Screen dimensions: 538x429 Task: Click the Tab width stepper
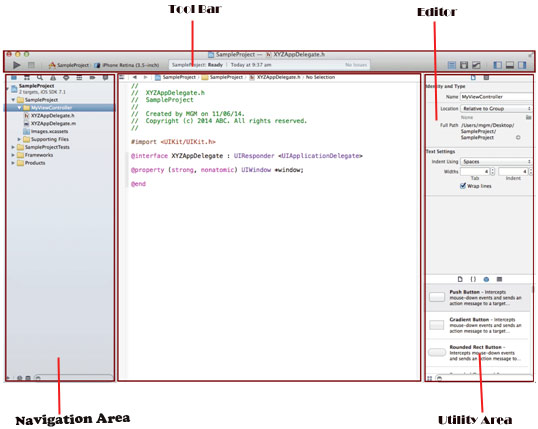tap(493, 171)
